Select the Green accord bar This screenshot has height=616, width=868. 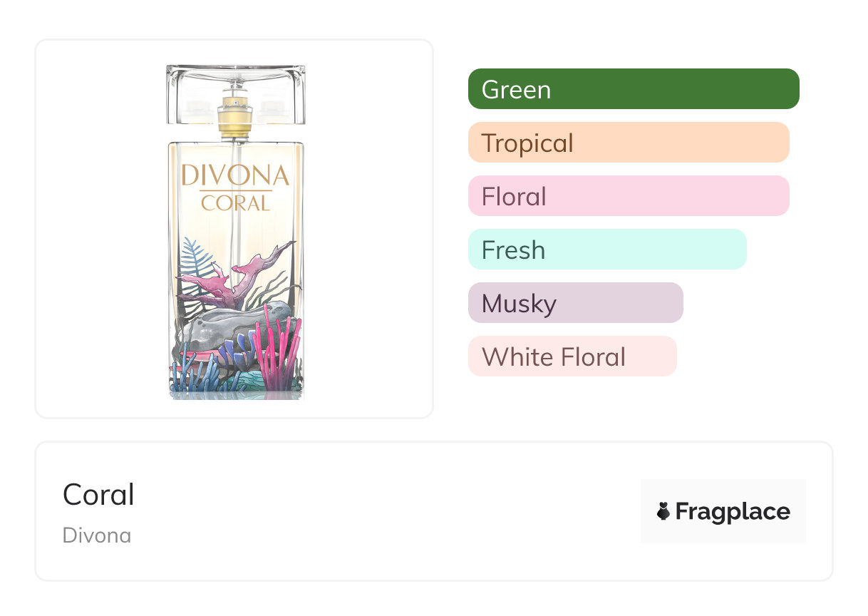[x=633, y=89]
